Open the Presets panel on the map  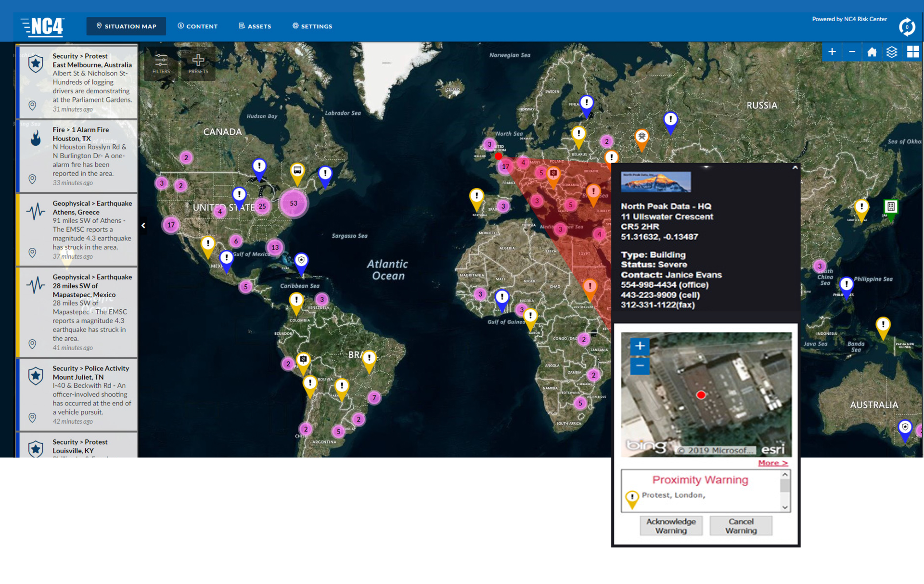tap(199, 63)
